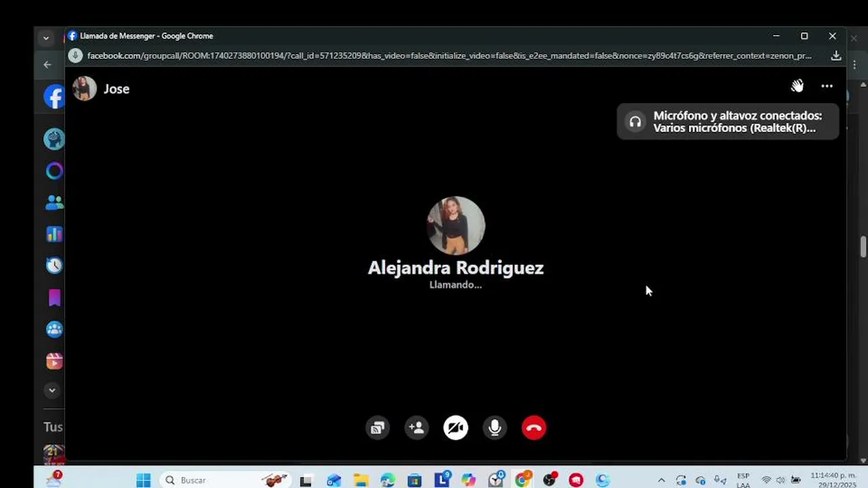Open Reels icon in Facebook sidebar

tap(54, 361)
